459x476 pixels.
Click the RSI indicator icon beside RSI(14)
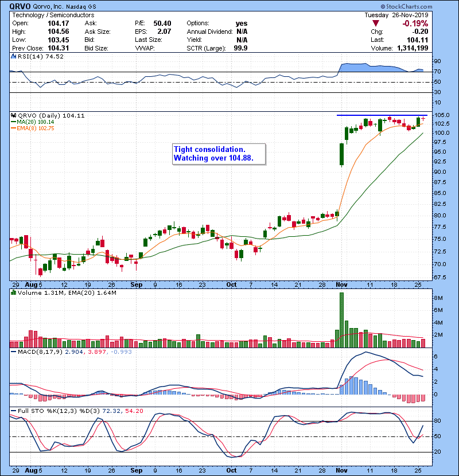13,56
